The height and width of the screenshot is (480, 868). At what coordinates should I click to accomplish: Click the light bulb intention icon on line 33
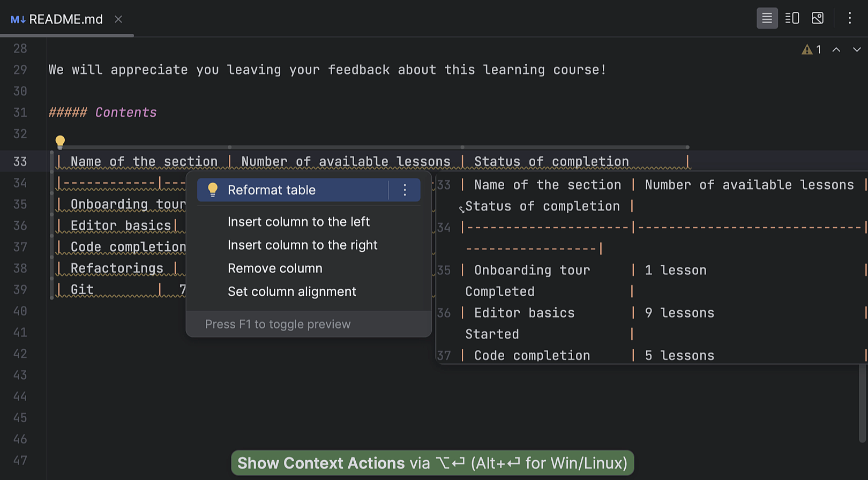click(x=60, y=141)
